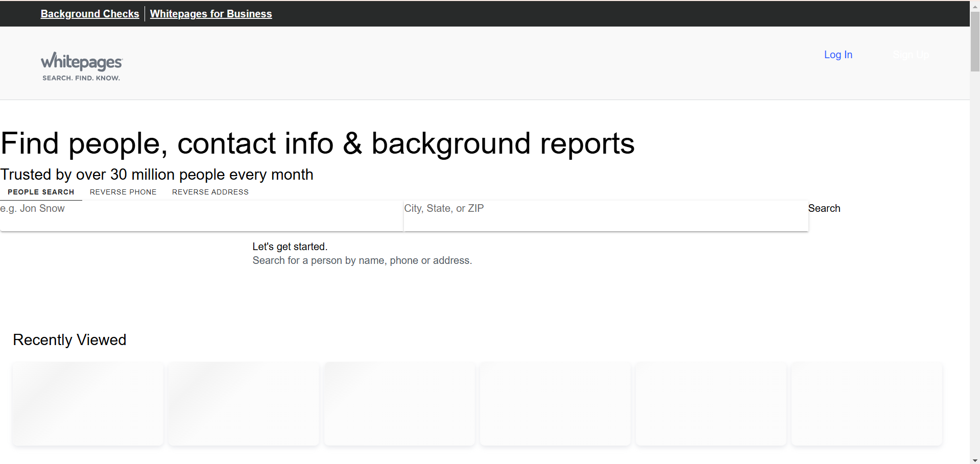The image size is (980, 464).
Task: Click the page's vertical scrollbar thumb
Action: coord(975,41)
